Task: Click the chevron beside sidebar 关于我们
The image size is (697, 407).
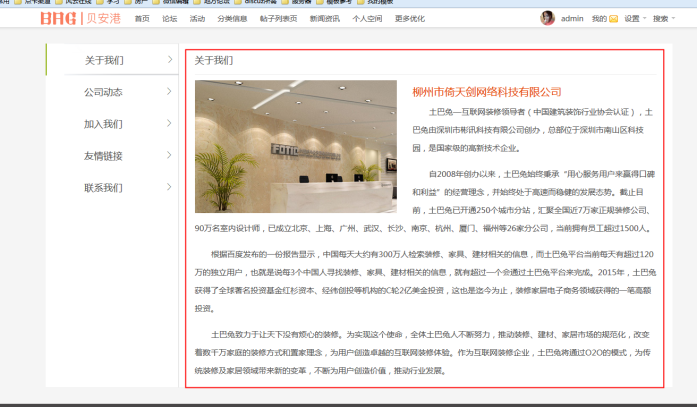Action: (170, 59)
